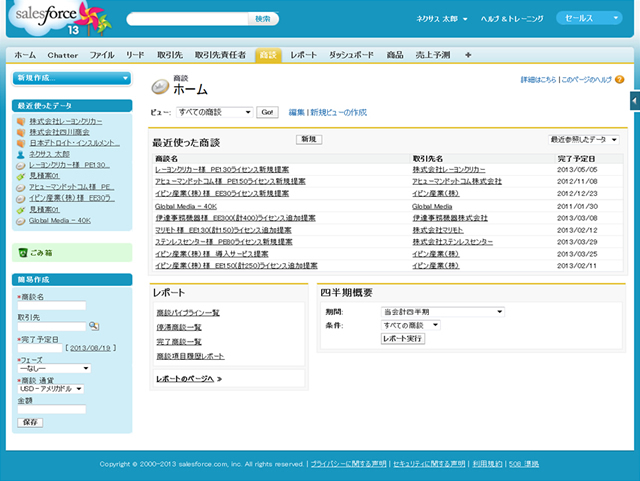The width and height of the screenshot is (640, 481).
Task: Click the 金額 amount field
Action: (52, 409)
